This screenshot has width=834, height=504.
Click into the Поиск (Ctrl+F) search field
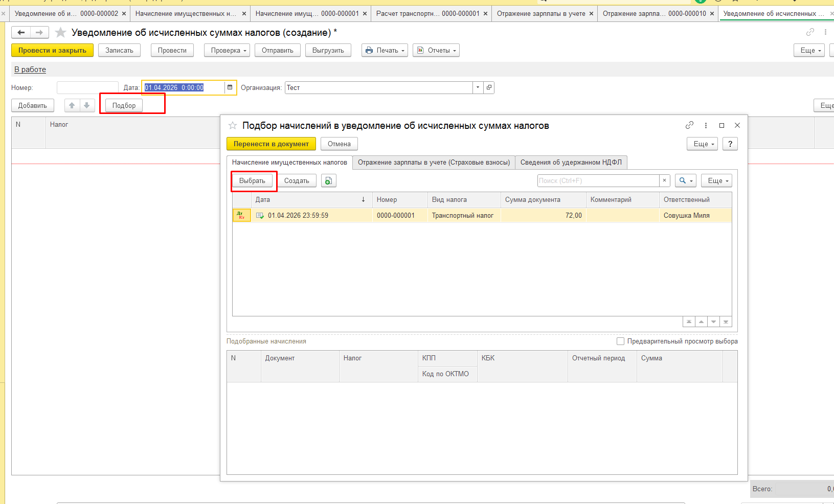coord(598,180)
